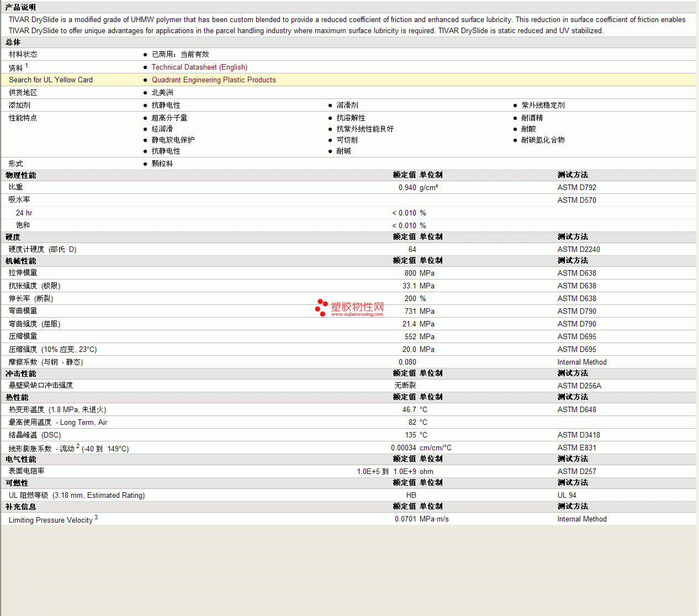Click the 北美洲 value

click(x=162, y=92)
